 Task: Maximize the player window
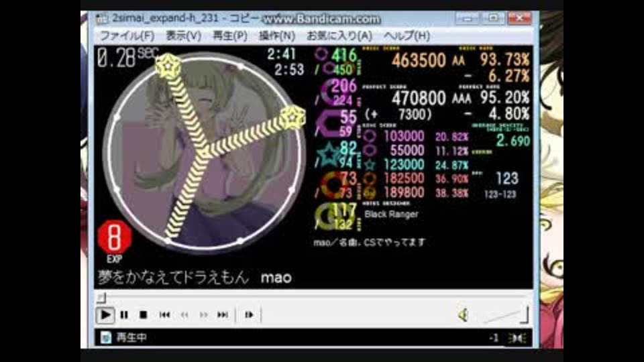click(x=492, y=19)
